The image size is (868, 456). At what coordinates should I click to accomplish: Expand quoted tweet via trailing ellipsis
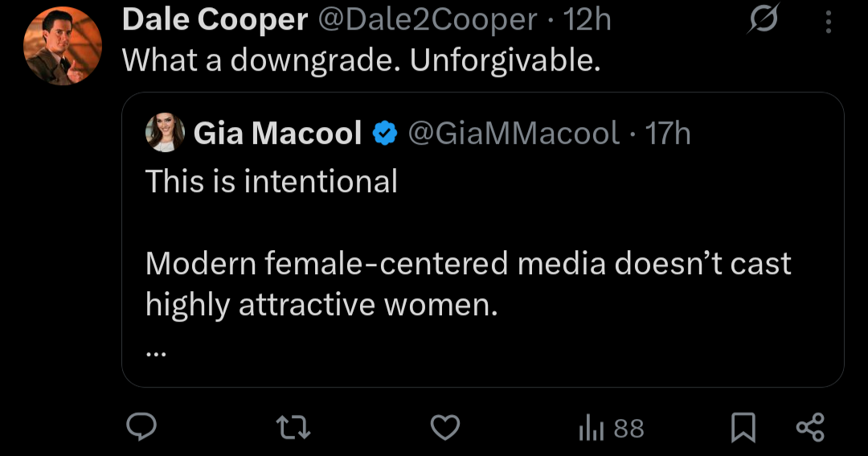click(158, 352)
